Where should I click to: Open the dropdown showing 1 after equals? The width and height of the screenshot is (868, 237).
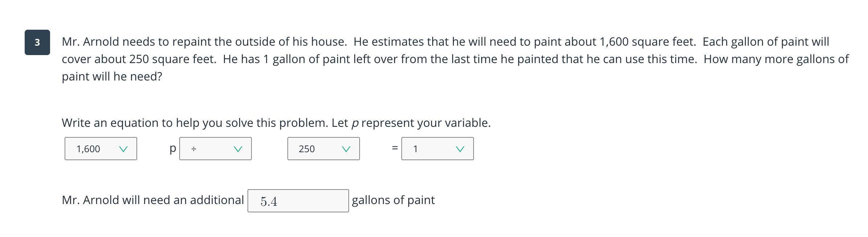[437, 149]
